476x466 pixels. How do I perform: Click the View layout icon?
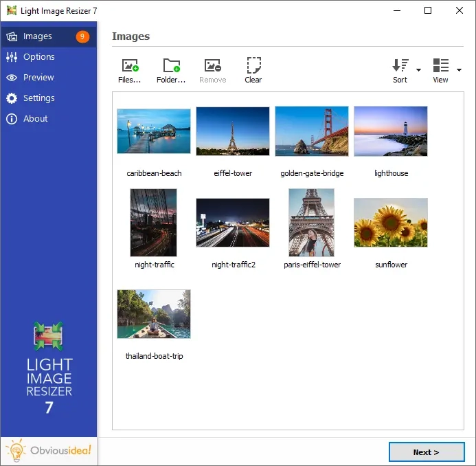440,66
